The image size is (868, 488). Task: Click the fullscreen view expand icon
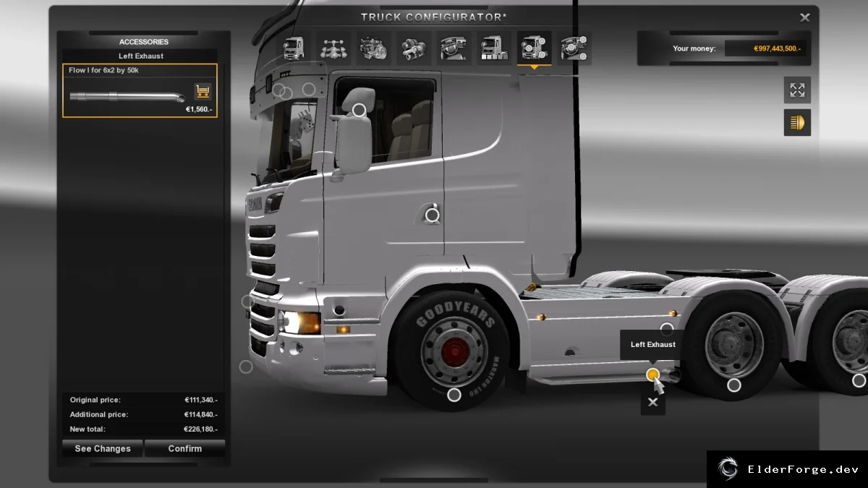[x=797, y=90]
